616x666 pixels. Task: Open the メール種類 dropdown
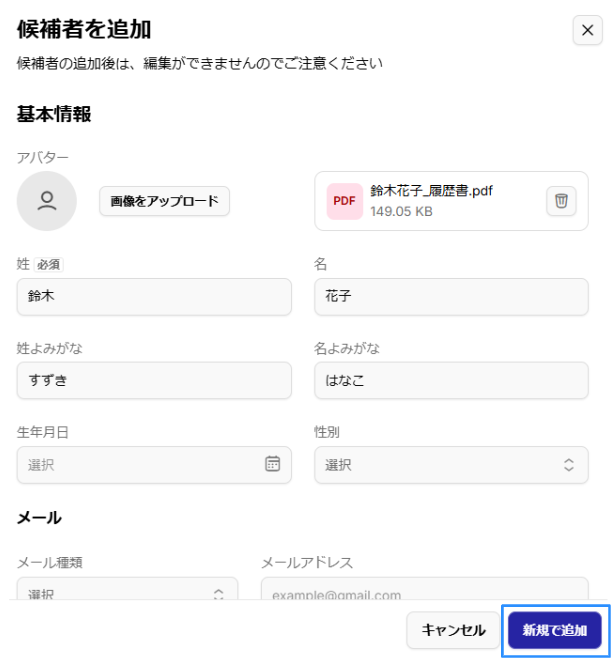coord(127,590)
